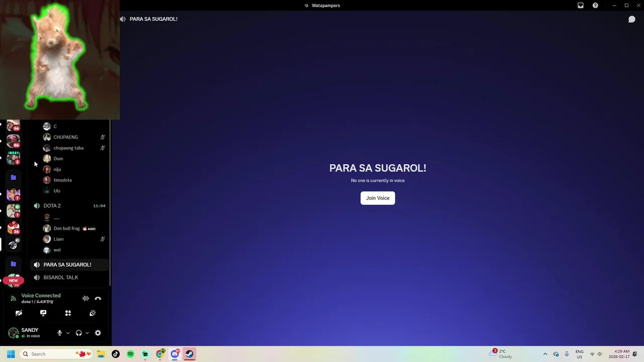The height and width of the screenshot is (362, 644).
Task: Click user chupaeng taba
Action: click(x=74, y=148)
